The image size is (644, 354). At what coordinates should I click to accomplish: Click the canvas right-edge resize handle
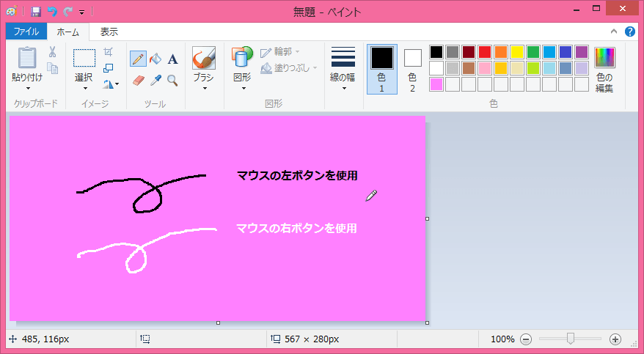(427, 218)
